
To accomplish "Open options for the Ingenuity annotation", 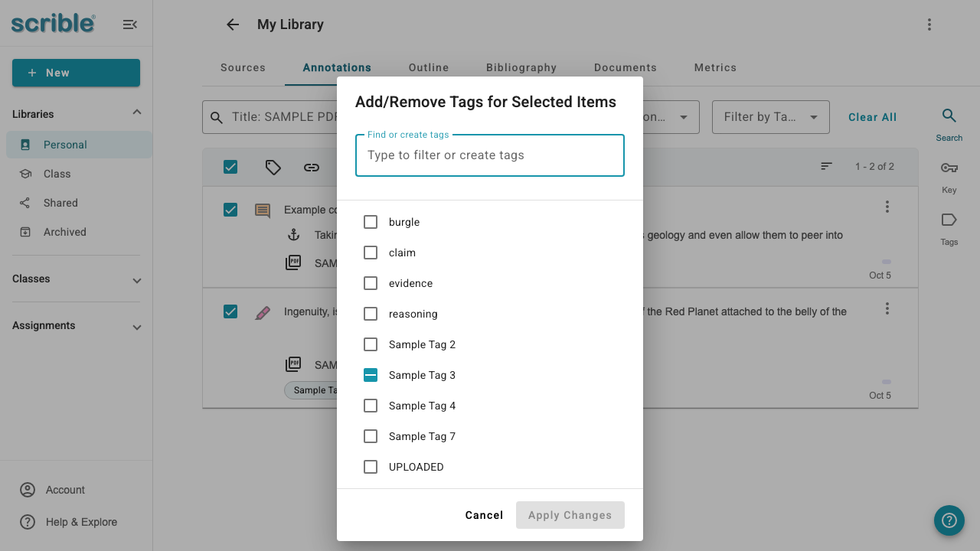I will 887,308.
